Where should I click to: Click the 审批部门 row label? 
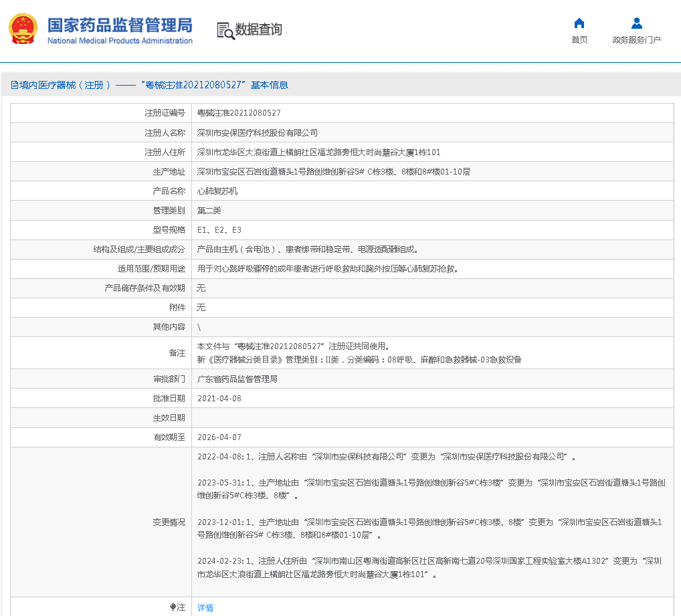(x=169, y=379)
